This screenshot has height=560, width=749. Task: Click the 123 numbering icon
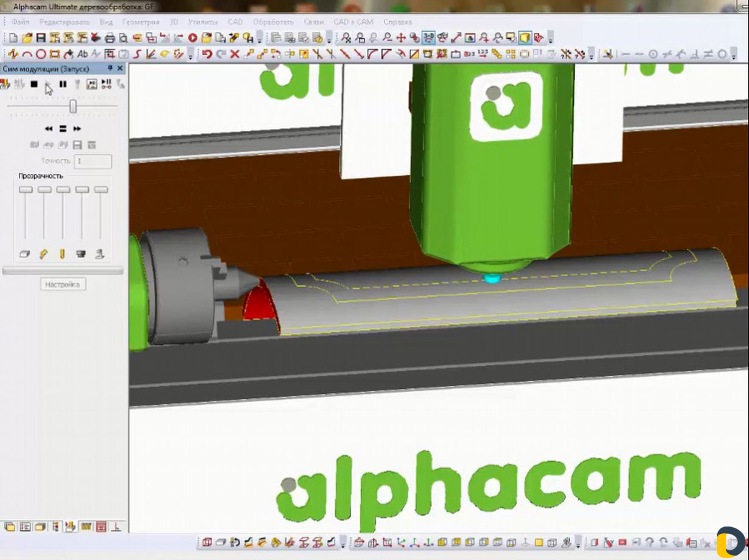click(x=483, y=54)
